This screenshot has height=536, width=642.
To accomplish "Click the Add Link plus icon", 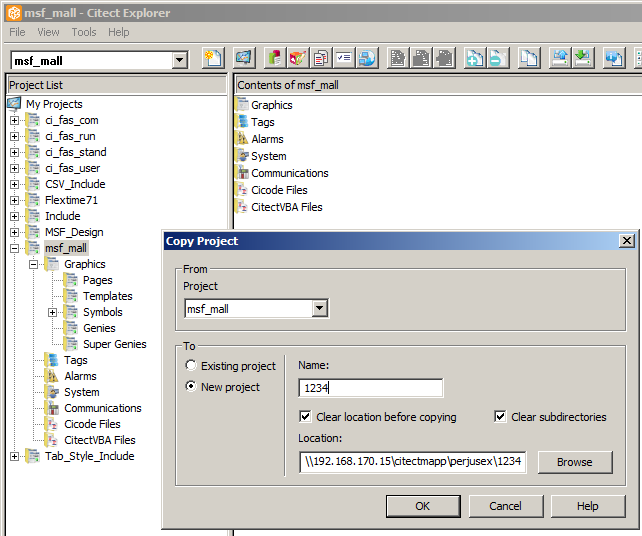I will (475, 58).
